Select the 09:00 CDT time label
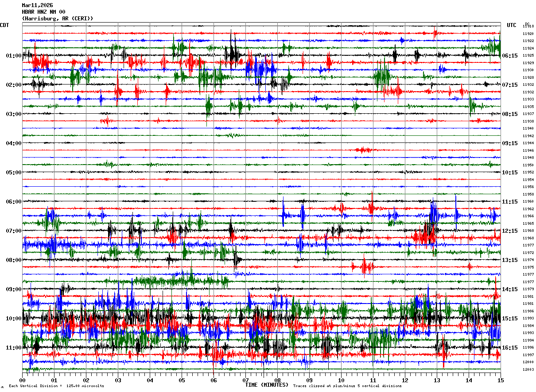 coord(14,289)
